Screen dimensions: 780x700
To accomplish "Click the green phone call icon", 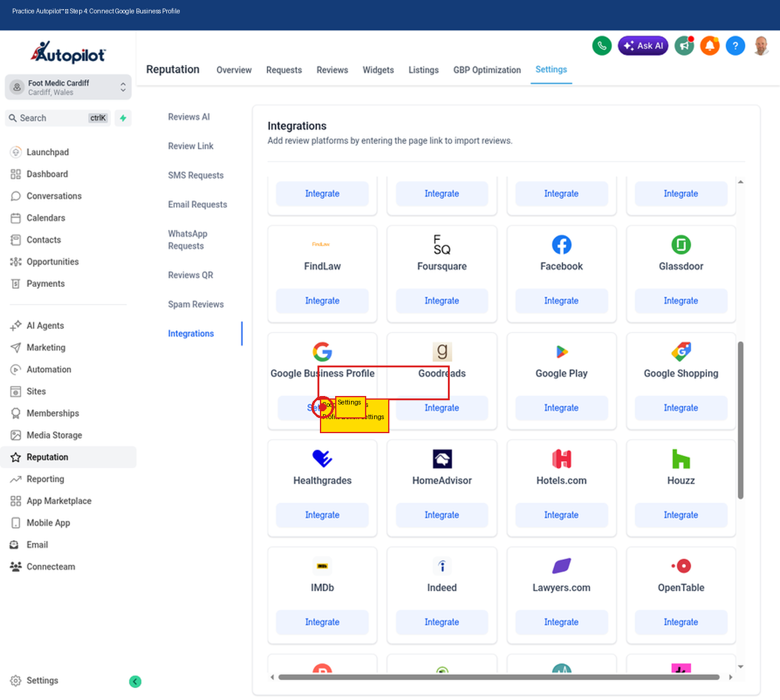I will 602,46.
